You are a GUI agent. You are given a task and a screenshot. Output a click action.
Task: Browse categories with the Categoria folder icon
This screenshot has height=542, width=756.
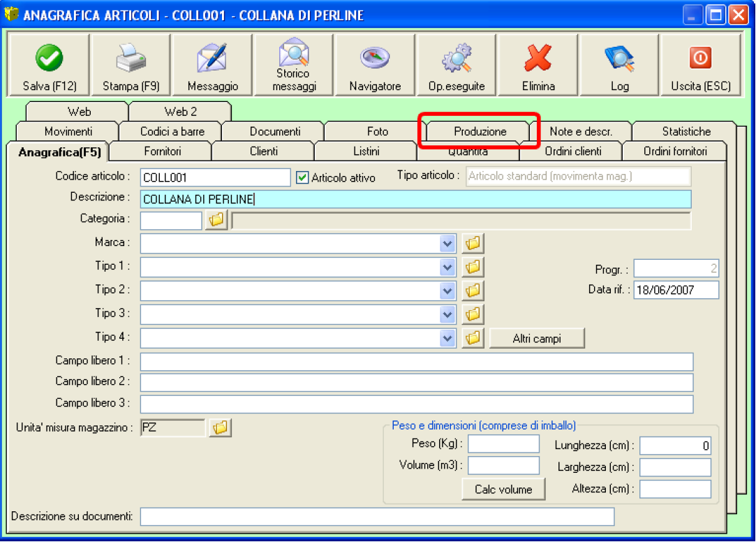216,220
